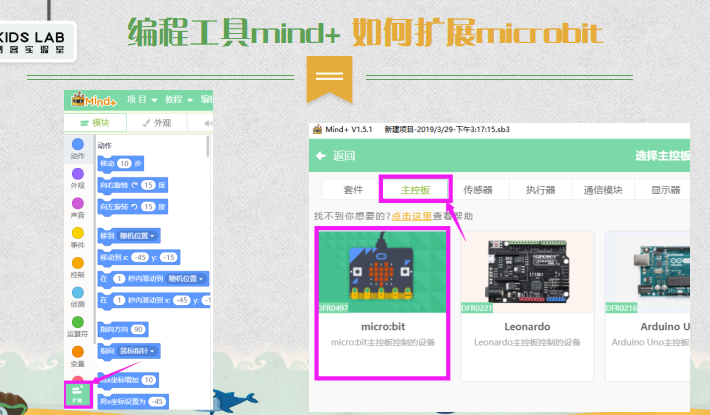Click the DFR0216 product label
The height and width of the screenshot is (415, 710).
[x=621, y=308]
